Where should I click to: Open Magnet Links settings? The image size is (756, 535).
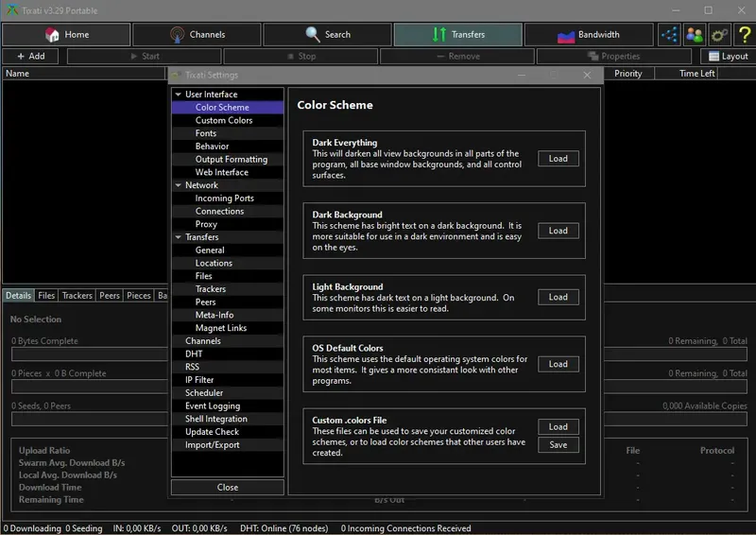click(221, 328)
